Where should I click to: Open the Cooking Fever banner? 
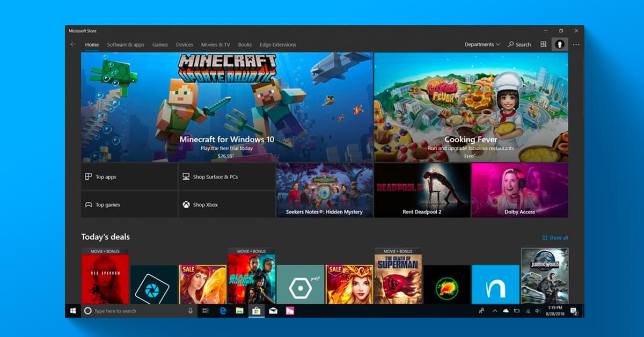point(471,107)
